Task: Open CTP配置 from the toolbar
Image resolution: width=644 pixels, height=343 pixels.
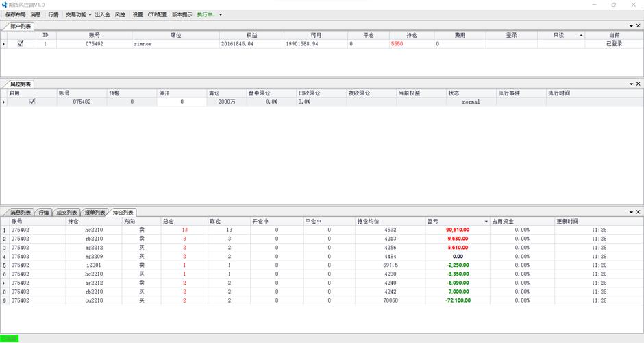Action: point(157,14)
